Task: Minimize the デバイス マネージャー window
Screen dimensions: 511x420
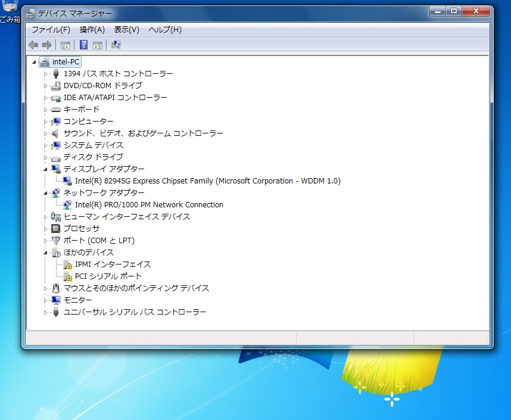Action: coord(437,11)
